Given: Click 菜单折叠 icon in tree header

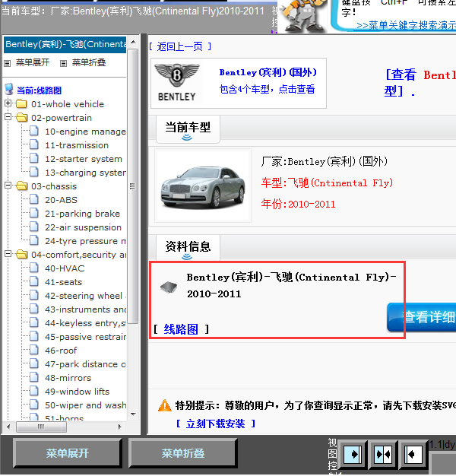Looking at the screenshot, I should coord(63,63).
